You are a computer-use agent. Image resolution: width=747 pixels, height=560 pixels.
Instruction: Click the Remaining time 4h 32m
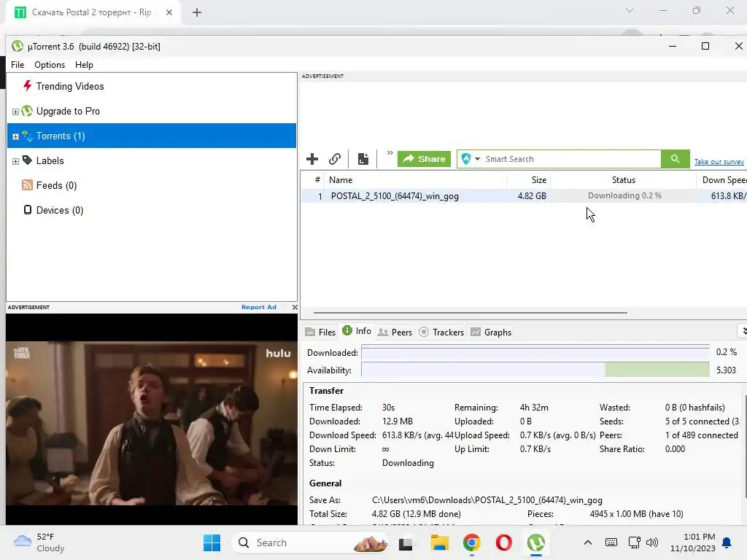tap(534, 408)
